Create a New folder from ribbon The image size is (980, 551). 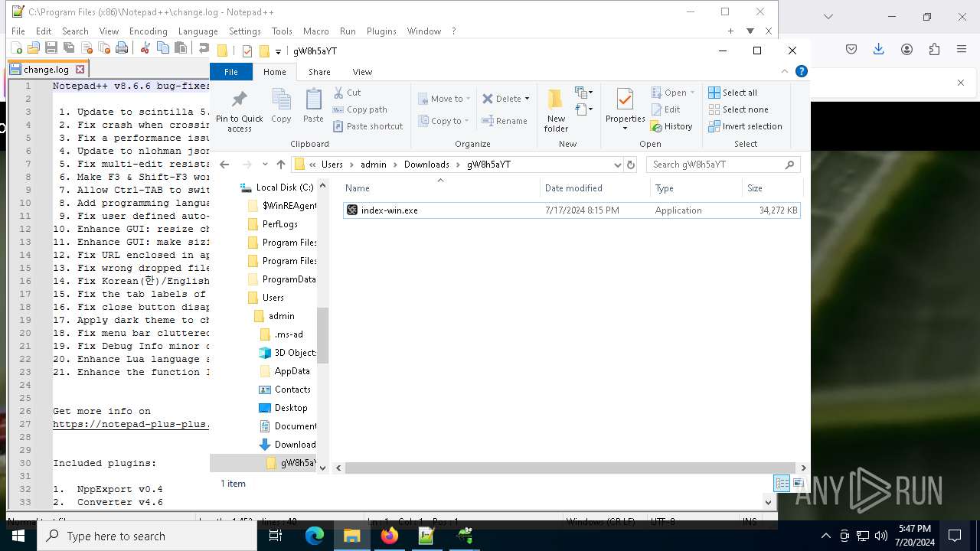point(556,111)
